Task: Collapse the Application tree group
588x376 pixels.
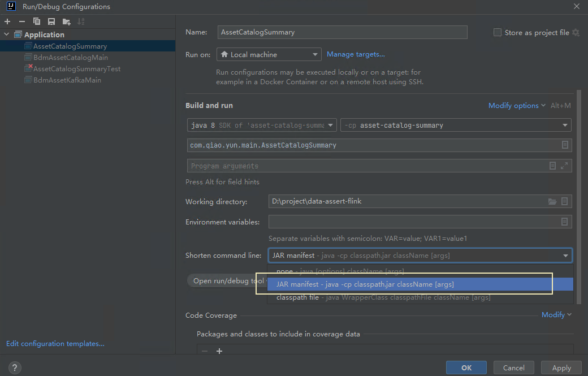Action: (6, 34)
